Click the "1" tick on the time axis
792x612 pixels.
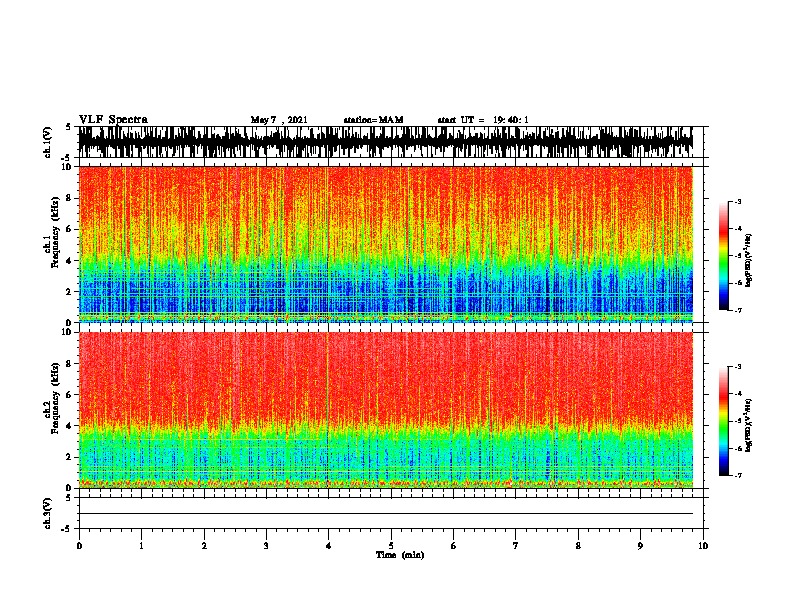pos(141,546)
